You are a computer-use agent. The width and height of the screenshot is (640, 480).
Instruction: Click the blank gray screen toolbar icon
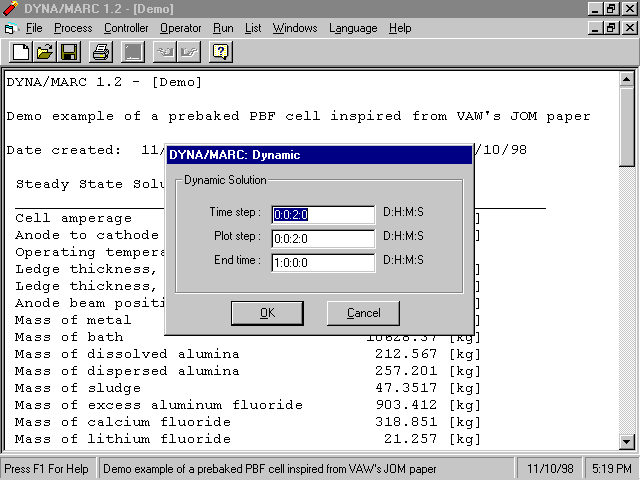tap(133, 52)
